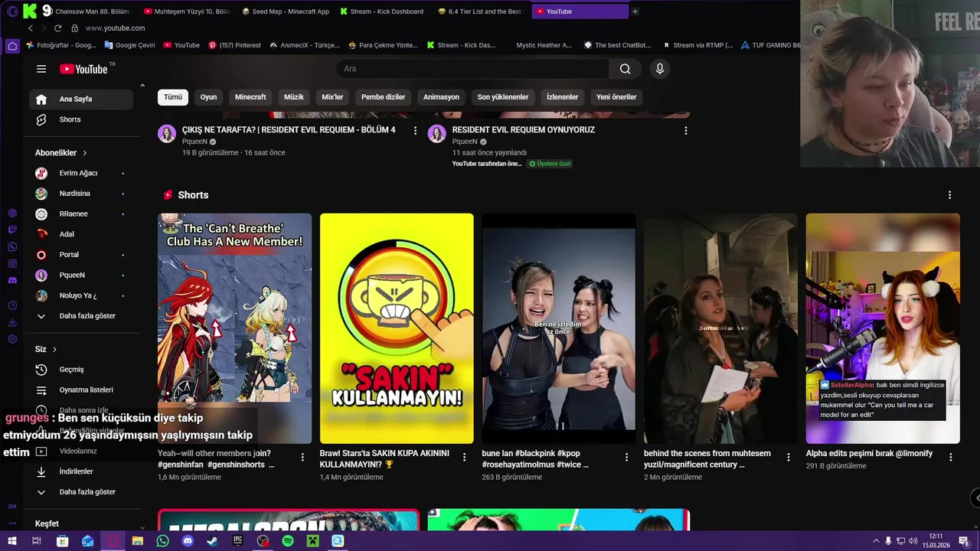Screen dimensions: 980x551
Task: Open Minecraft from the taskbar
Action: [313, 541]
